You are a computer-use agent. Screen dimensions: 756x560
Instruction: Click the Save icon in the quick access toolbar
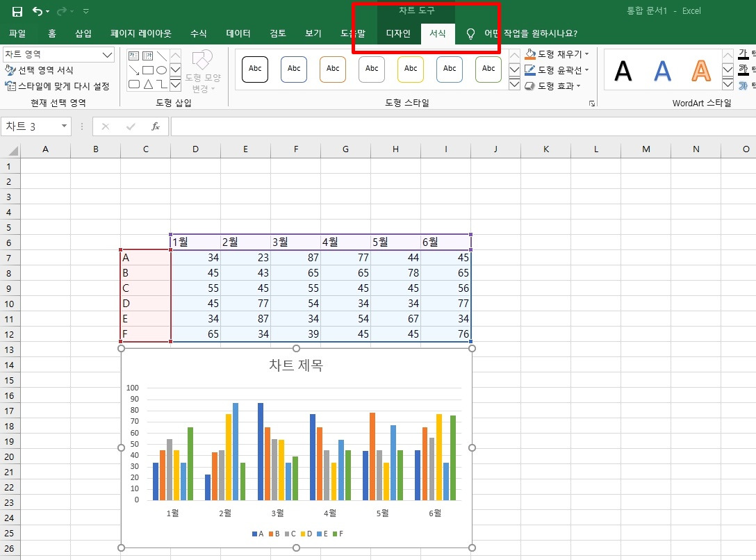(x=17, y=11)
